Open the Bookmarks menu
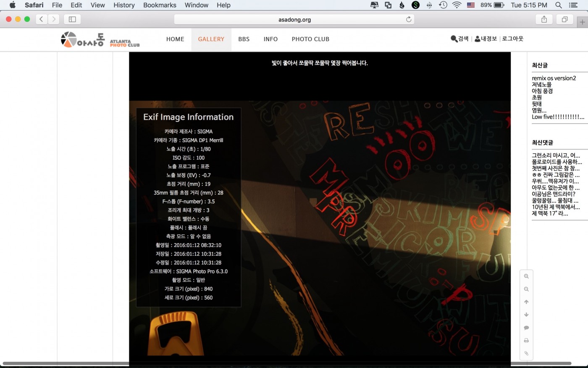This screenshot has height=368, width=588. tap(160, 5)
